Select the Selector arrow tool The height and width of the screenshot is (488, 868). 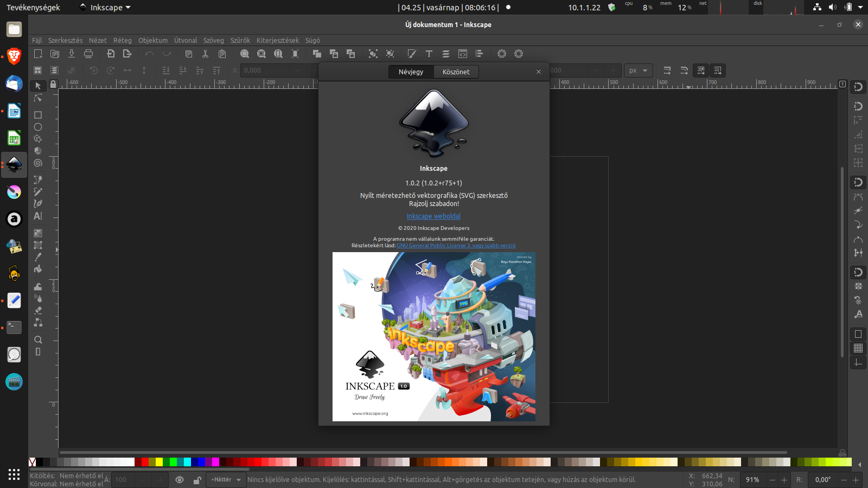38,86
